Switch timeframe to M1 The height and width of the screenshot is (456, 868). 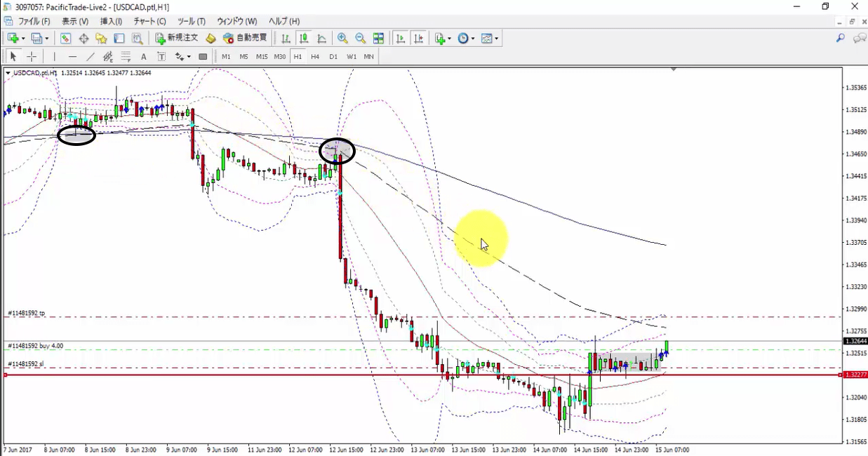[226, 57]
